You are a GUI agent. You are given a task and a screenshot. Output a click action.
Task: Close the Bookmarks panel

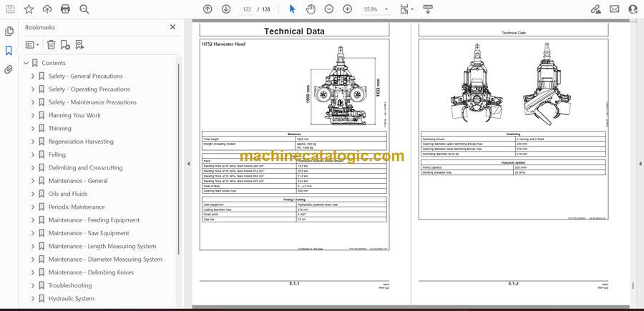click(172, 27)
